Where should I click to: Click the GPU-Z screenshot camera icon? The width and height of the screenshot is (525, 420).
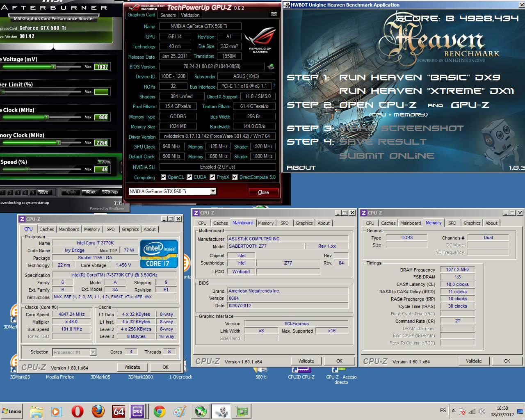tap(274, 14)
